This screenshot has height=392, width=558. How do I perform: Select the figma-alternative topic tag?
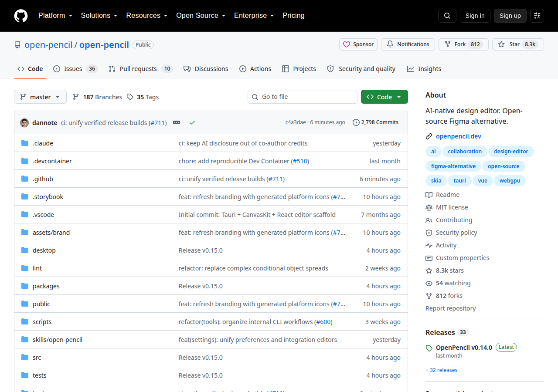tap(453, 166)
